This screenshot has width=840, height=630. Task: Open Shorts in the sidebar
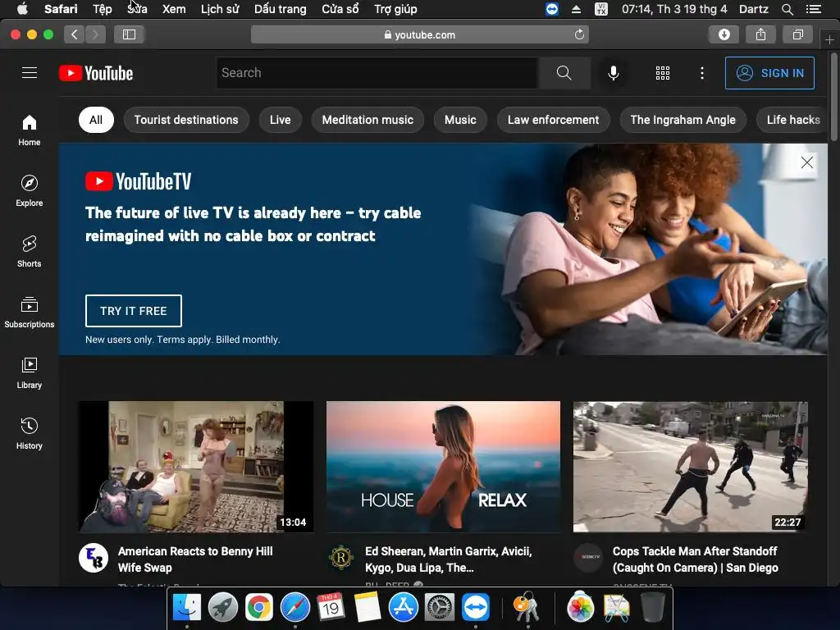(x=30, y=251)
